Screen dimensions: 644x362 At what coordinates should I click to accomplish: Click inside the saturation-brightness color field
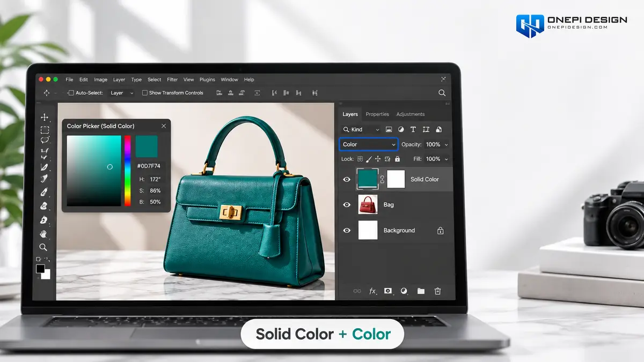click(94, 171)
